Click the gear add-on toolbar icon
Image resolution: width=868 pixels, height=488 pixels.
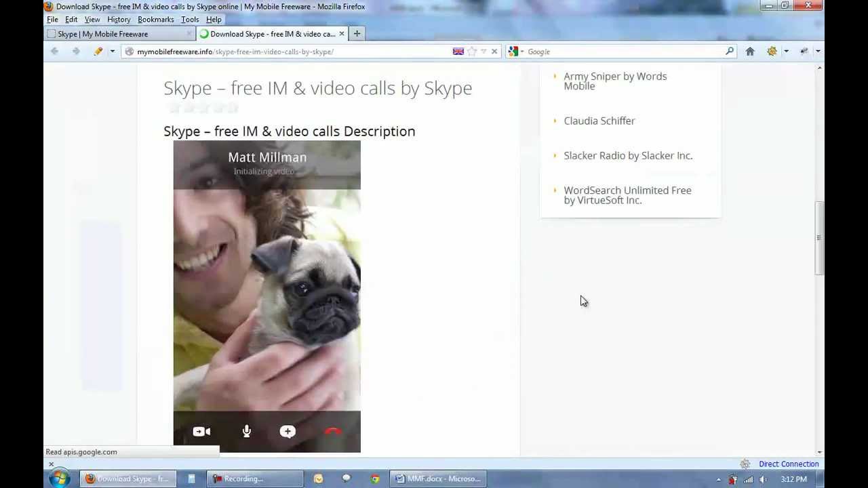[x=772, y=52]
